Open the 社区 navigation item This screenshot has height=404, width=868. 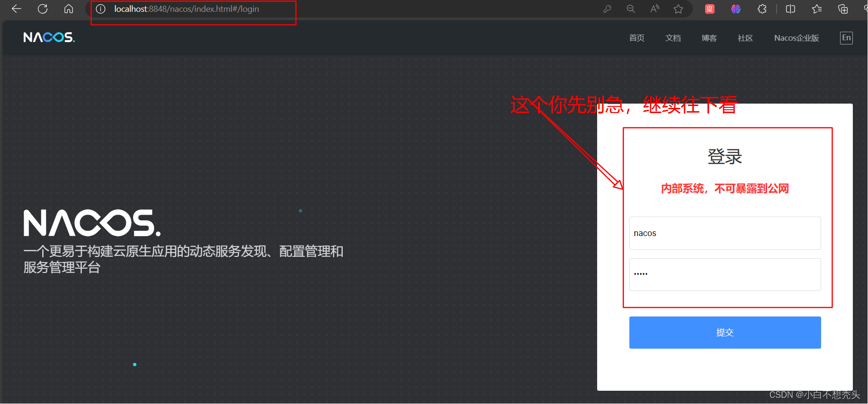coord(745,38)
